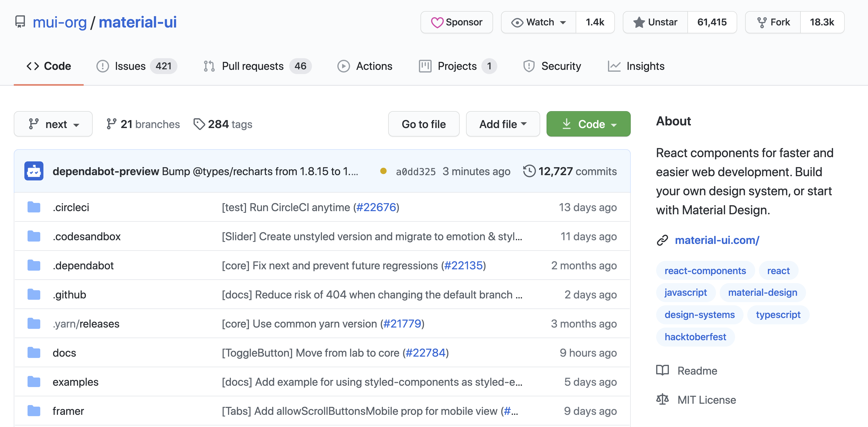Screen dimensions: 868x427
Task: Open the green Code dropdown
Action: pyautogui.click(x=588, y=124)
